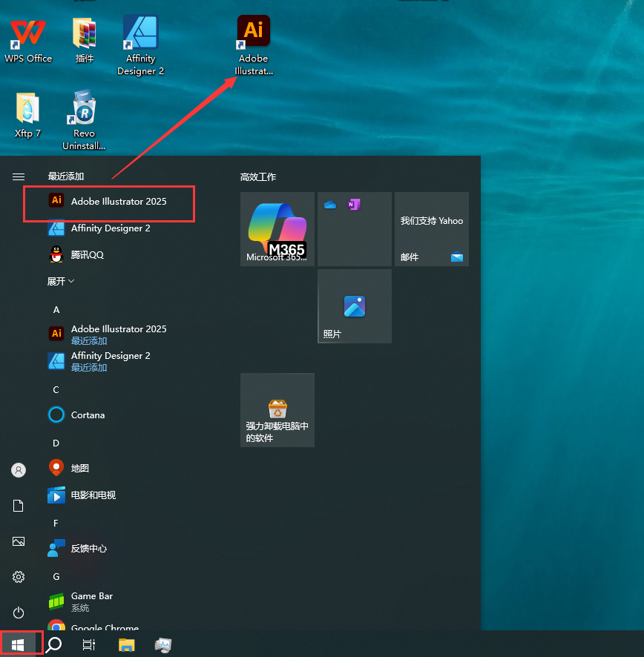Screen dimensions: 644x657
Task: Open the 照片 Photos tile
Action: [x=355, y=306]
